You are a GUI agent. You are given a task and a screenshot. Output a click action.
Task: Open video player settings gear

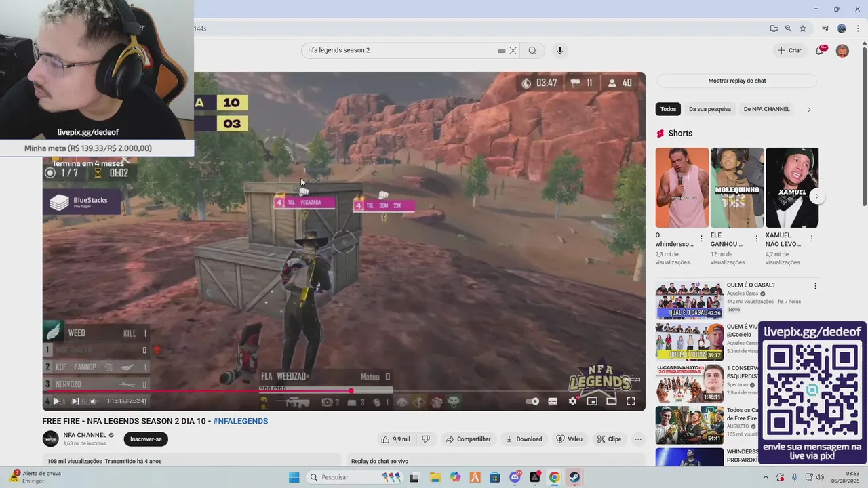pyautogui.click(x=572, y=401)
